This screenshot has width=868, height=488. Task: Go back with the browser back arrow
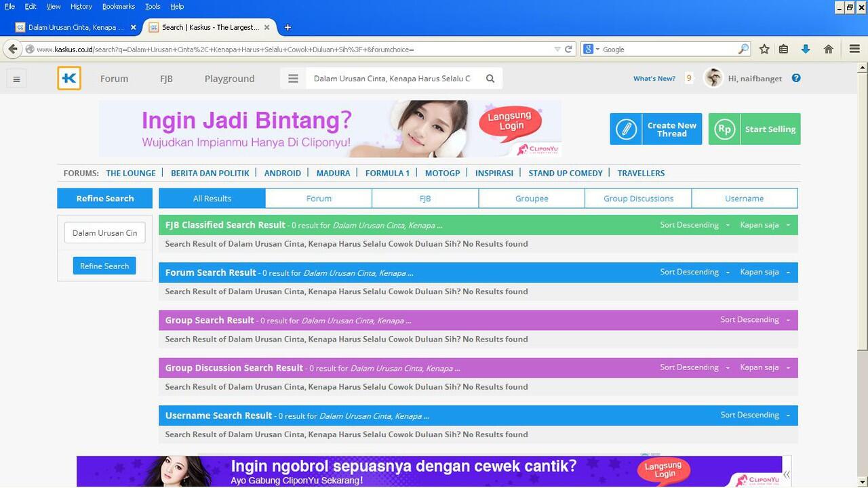click(x=13, y=49)
